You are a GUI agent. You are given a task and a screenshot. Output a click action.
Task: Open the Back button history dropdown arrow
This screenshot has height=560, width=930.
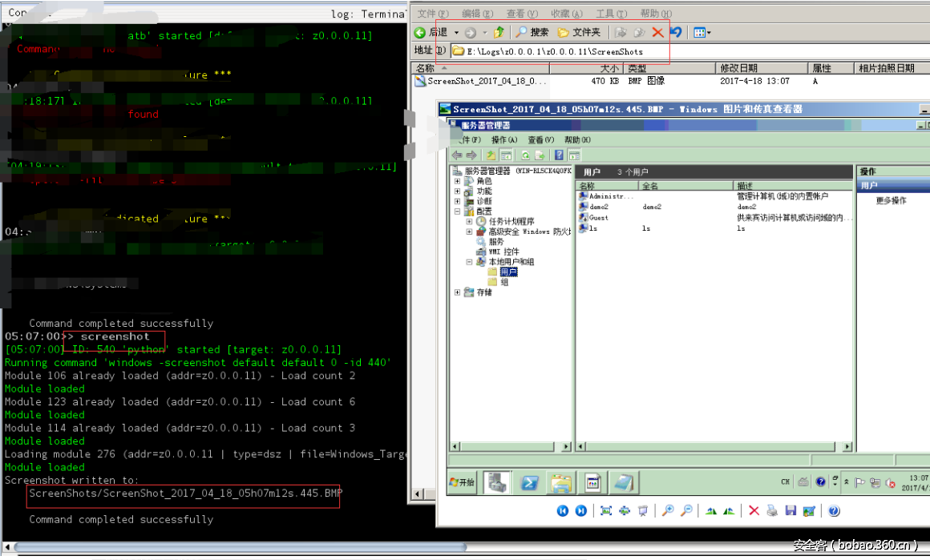tap(456, 33)
